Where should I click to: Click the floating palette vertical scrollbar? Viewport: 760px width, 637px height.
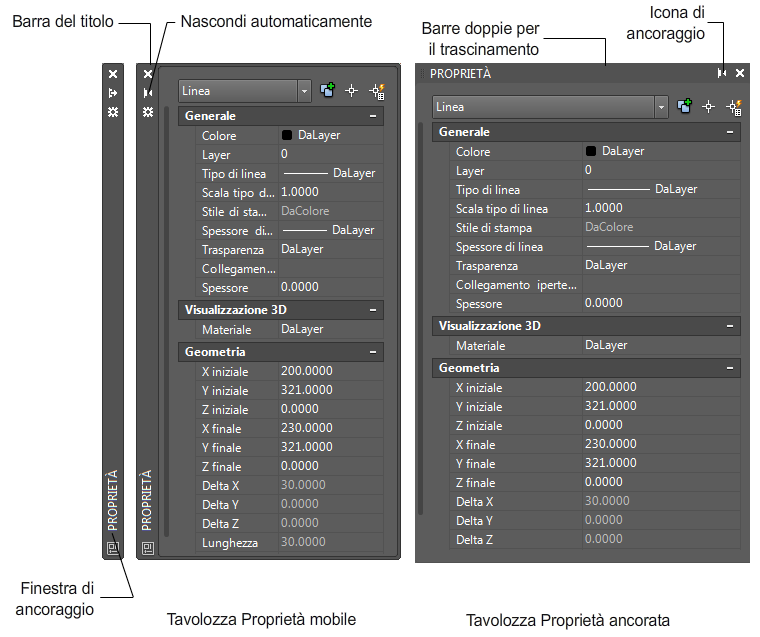[167, 321]
